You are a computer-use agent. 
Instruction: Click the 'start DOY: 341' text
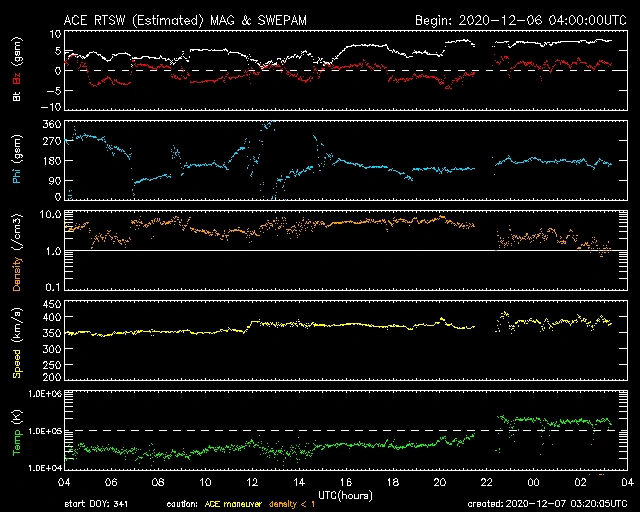94,505
